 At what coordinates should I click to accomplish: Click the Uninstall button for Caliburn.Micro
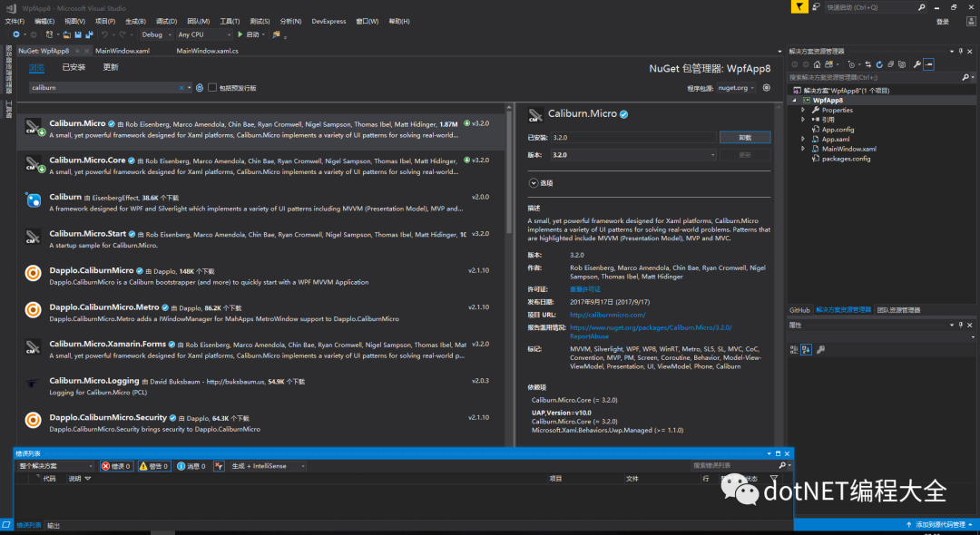point(745,137)
